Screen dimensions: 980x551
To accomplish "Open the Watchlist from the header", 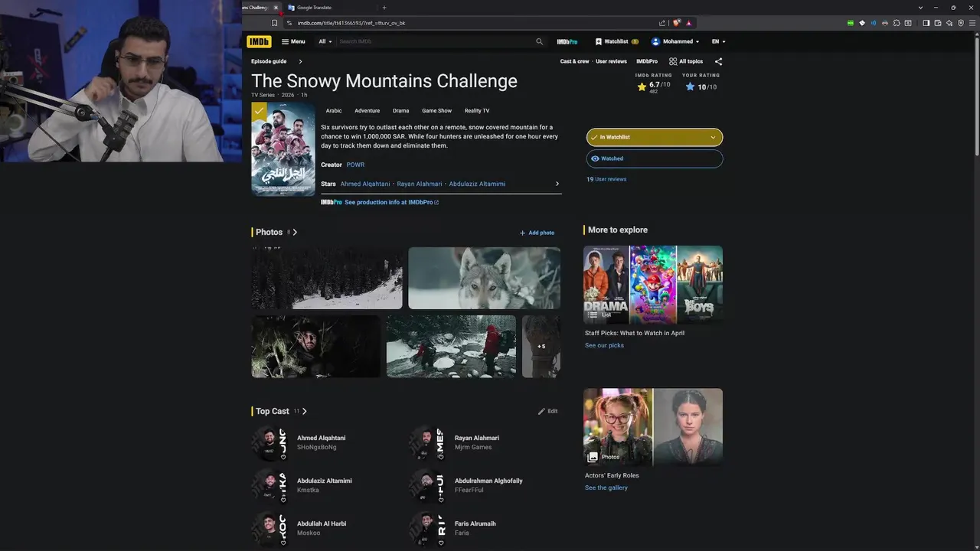I will (x=616, y=41).
